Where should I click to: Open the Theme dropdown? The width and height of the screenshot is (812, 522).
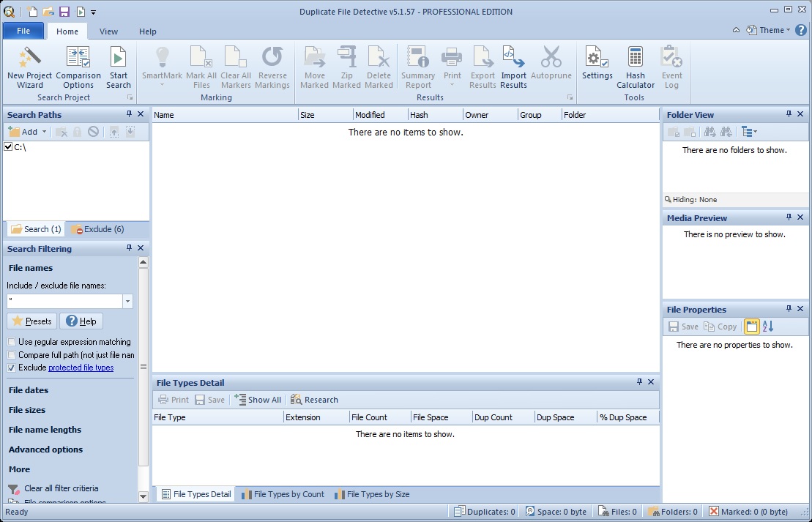click(768, 30)
